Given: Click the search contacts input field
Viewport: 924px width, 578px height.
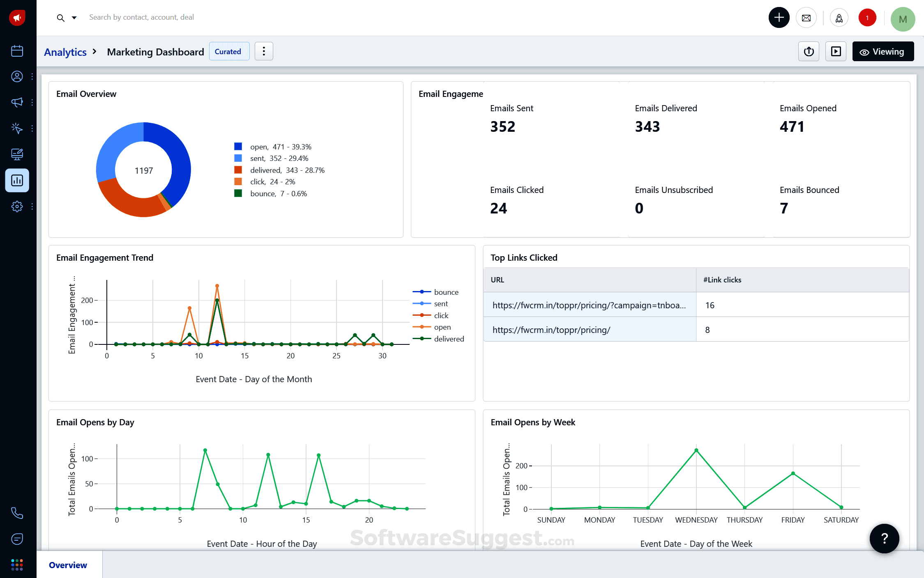Looking at the screenshot, I should (x=141, y=17).
